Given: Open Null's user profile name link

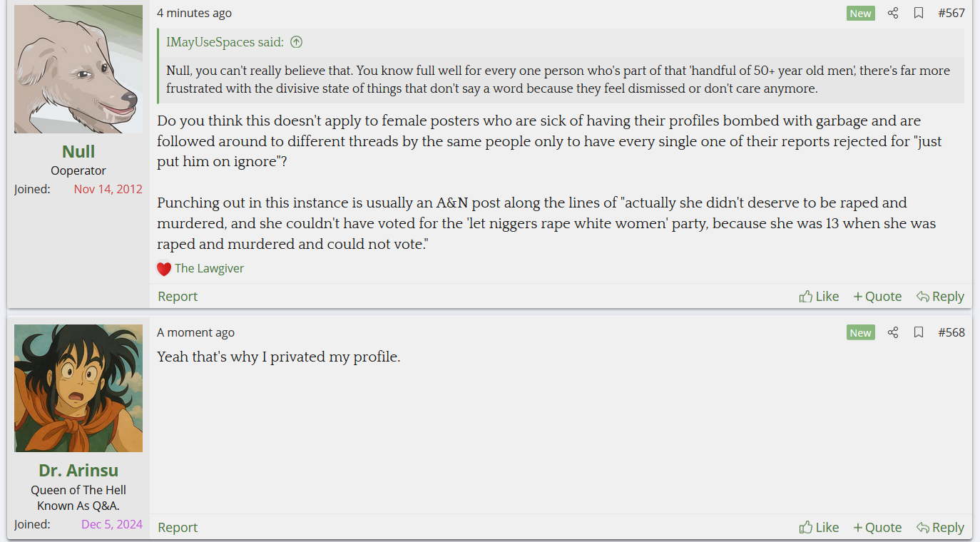Looking at the screenshot, I should 78,151.
